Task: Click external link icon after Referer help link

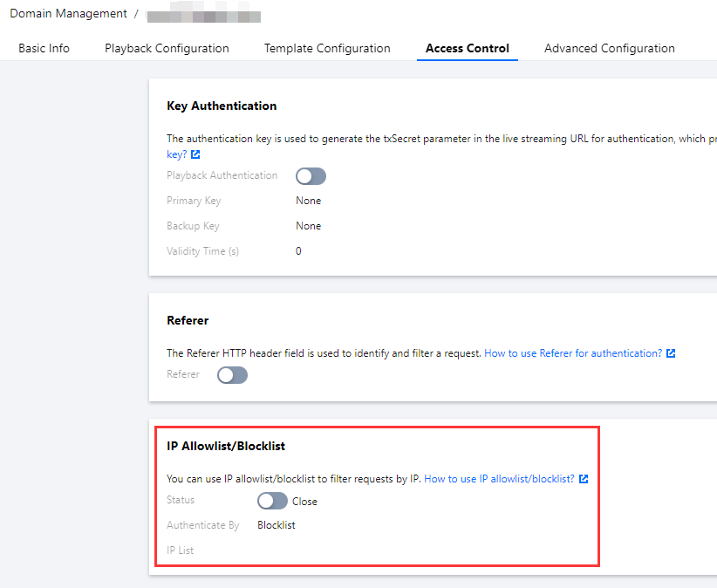Action: 671,353
